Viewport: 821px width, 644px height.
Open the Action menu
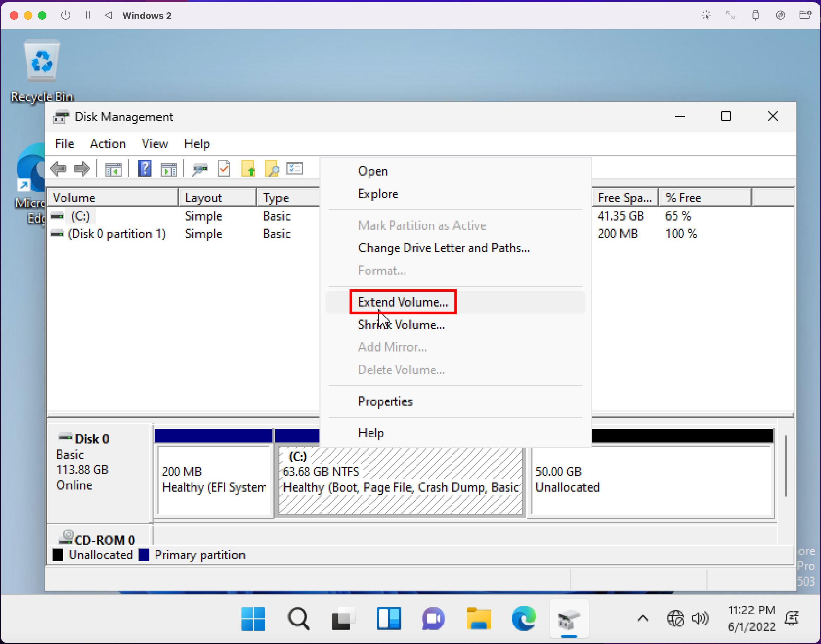tap(108, 144)
